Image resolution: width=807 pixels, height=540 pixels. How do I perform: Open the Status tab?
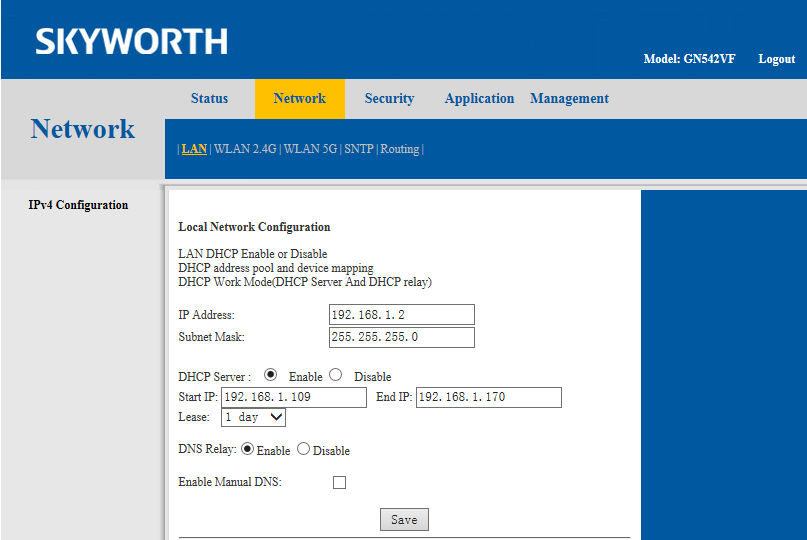[x=209, y=98]
